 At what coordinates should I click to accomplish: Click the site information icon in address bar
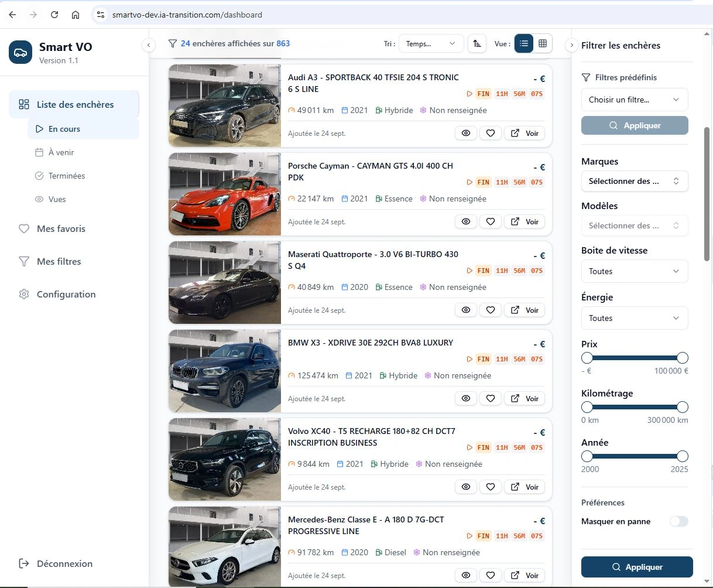click(x=101, y=15)
